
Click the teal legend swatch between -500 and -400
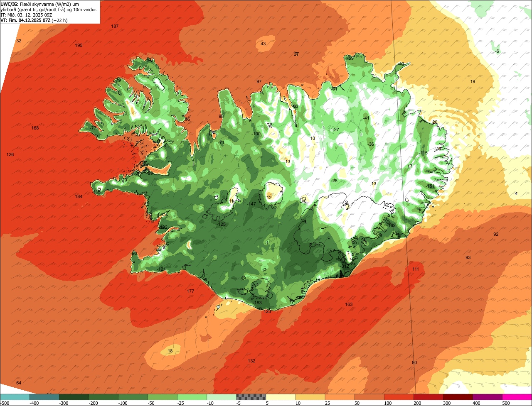click(x=15, y=397)
